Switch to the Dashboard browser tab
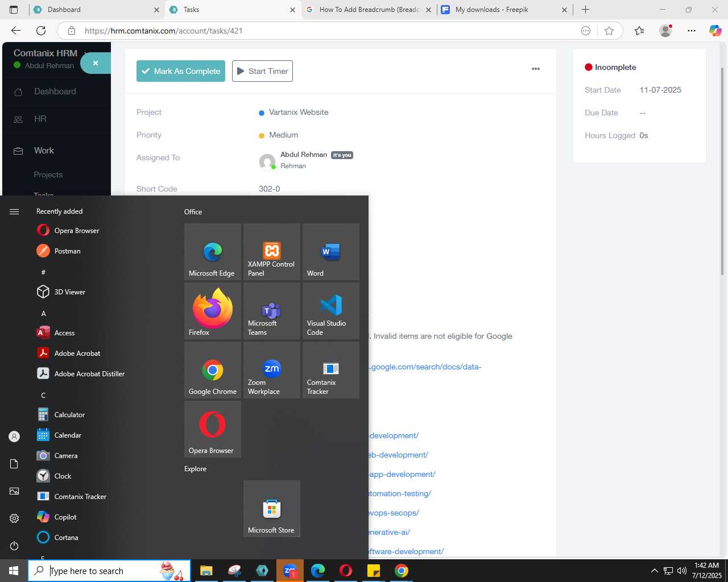Viewport: 728px width, 582px height. tap(96, 10)
